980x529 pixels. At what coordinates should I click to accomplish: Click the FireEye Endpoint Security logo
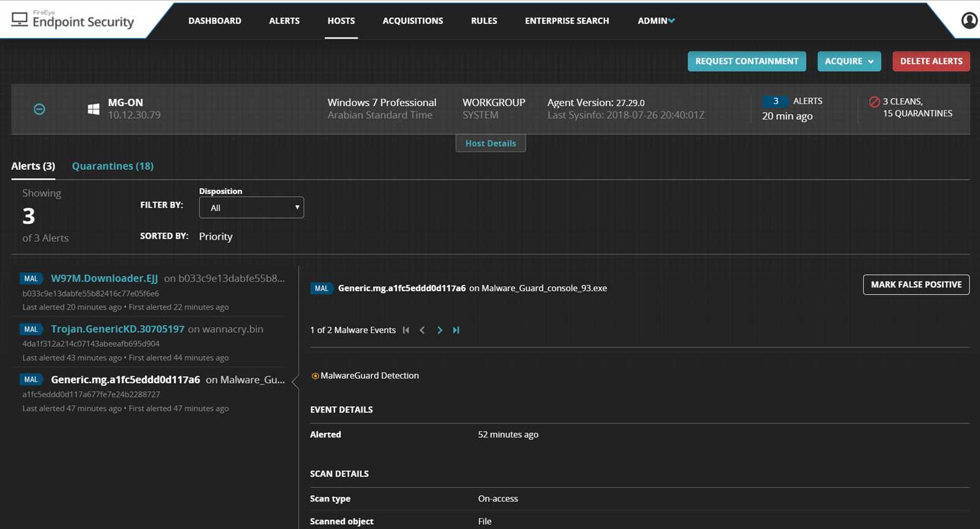[73, 20]
